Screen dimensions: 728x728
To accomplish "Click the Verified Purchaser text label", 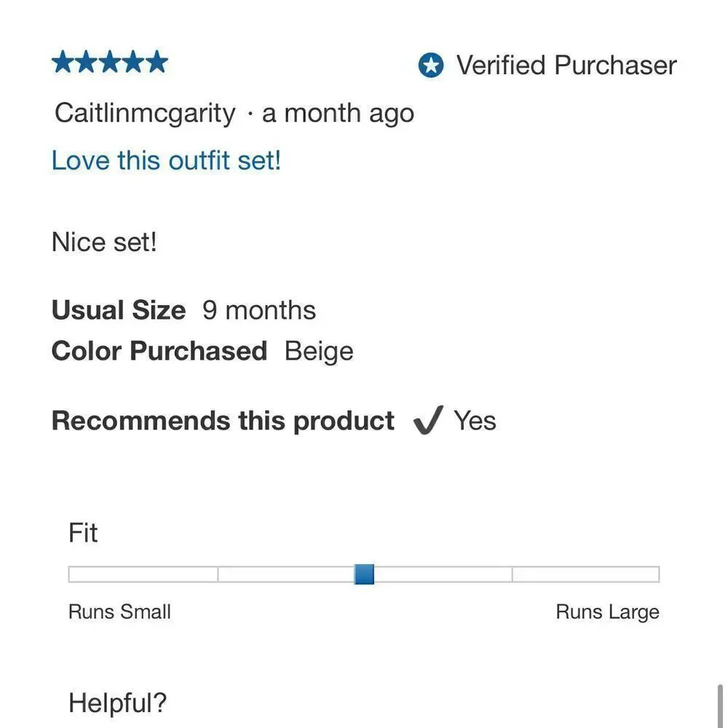I will click(x=566, y=65).
